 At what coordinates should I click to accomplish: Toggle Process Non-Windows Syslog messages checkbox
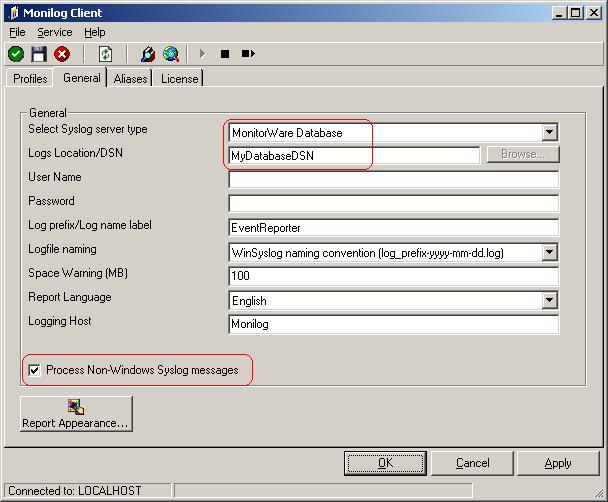point(34,370)
